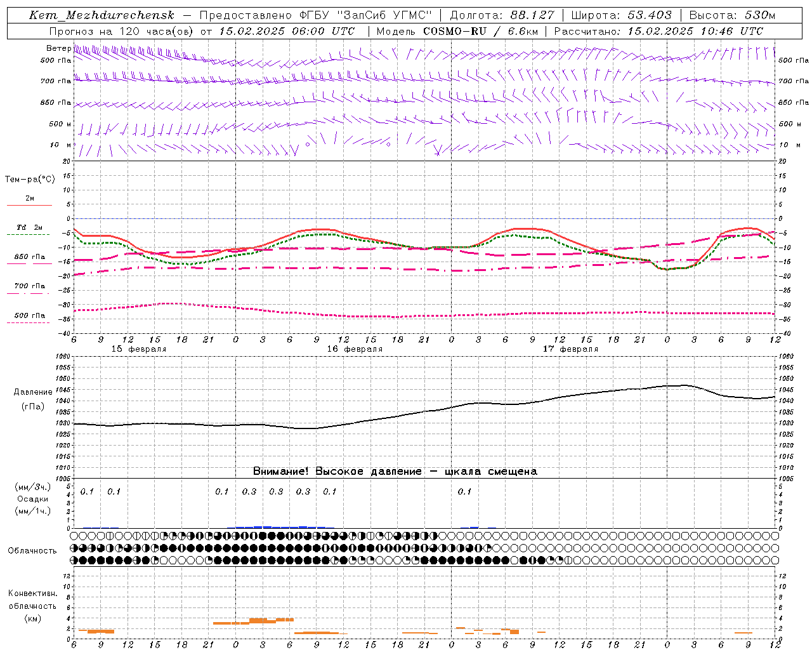The width and height of the screenshot is (812, 650).
Task: Click the warning Внимание! Высокое давление — шкала смещена
Action: 395,472
